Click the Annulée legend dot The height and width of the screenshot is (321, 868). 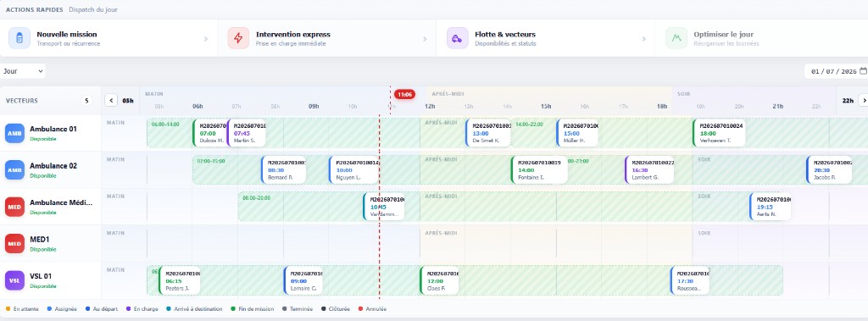point(360,309)
